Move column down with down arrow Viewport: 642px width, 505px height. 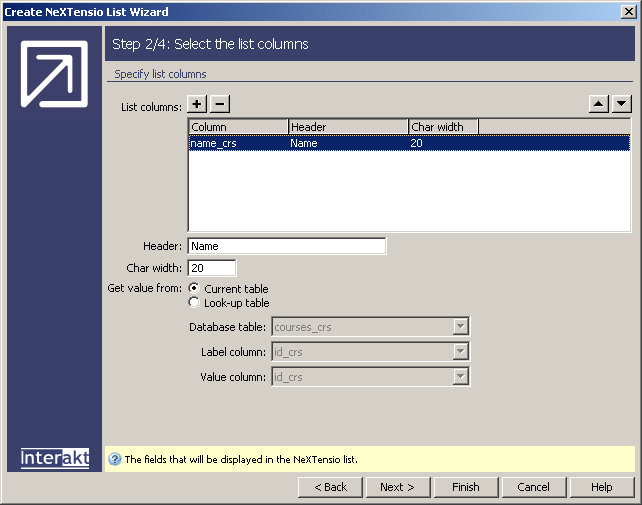(x=621, y=104)
